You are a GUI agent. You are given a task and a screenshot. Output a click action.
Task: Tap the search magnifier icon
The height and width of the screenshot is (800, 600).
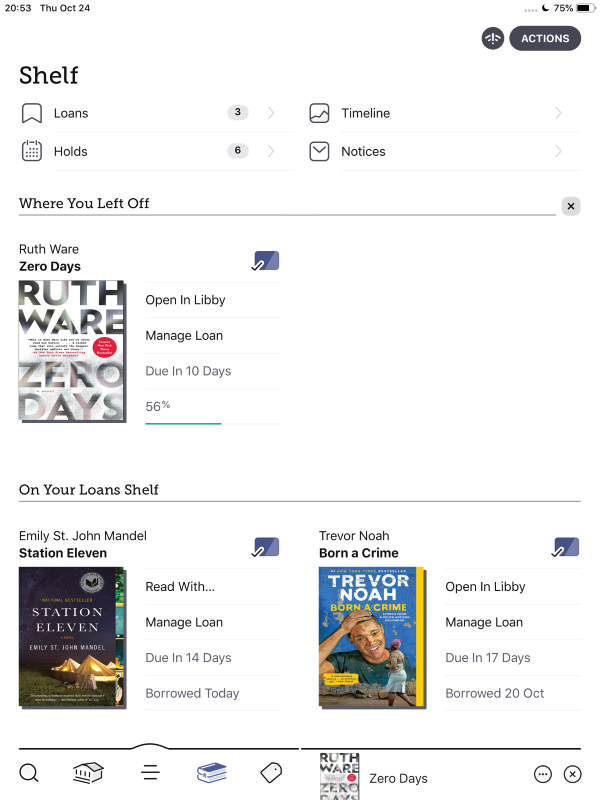(x=29, y=773)
